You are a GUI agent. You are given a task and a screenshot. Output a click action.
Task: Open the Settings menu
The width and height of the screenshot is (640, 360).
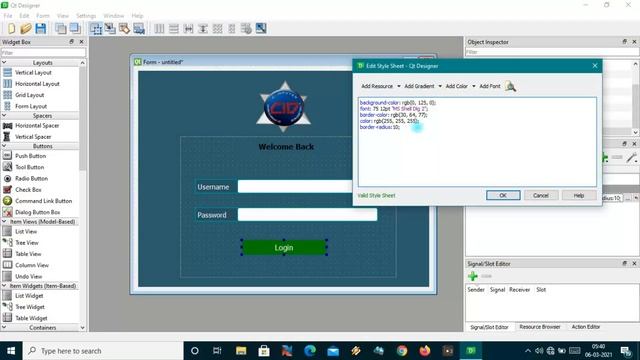click(x=86, y=16)
